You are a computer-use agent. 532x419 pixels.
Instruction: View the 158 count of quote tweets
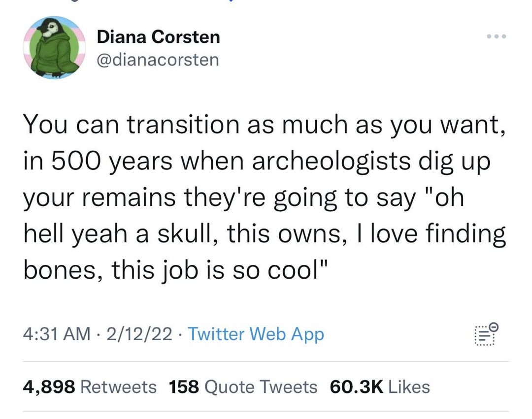184,387
